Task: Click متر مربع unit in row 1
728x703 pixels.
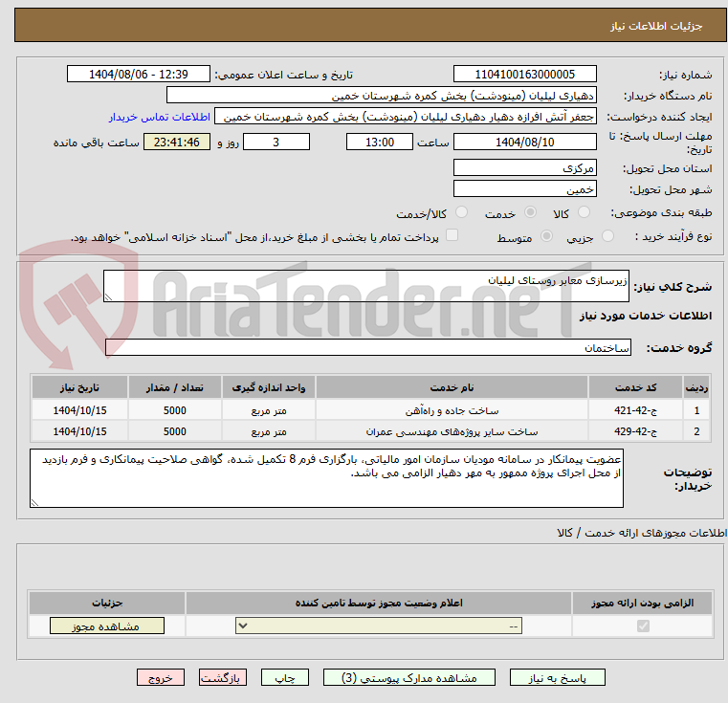Action: (x=269, y=411)
